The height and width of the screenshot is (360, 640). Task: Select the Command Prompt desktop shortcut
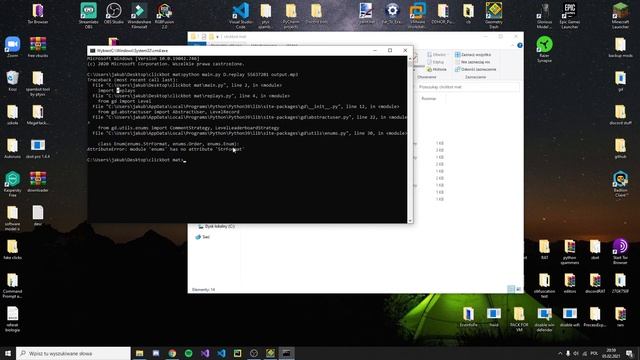click(x=13, y=285)
